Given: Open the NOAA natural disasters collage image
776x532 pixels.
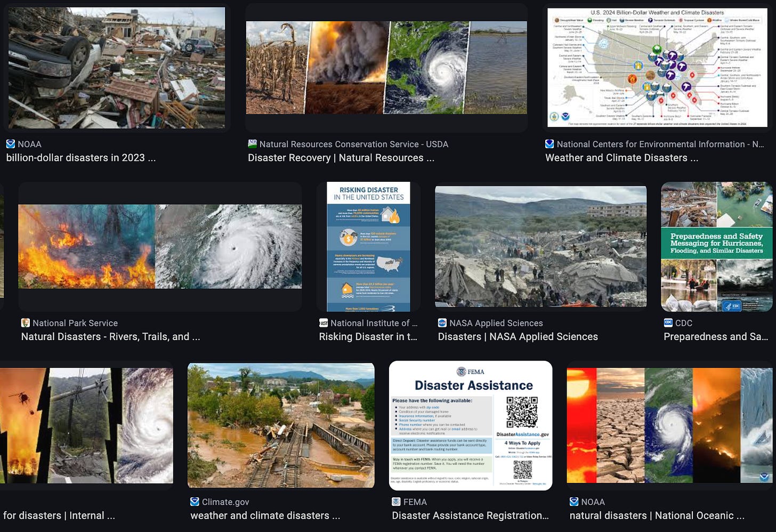Looking at the screenshot, I should click(669, 425).
